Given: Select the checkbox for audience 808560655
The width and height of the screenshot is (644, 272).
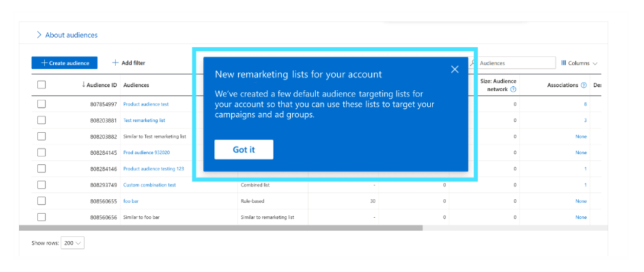Looking at the screenshot, I should (x=41, y=201).
